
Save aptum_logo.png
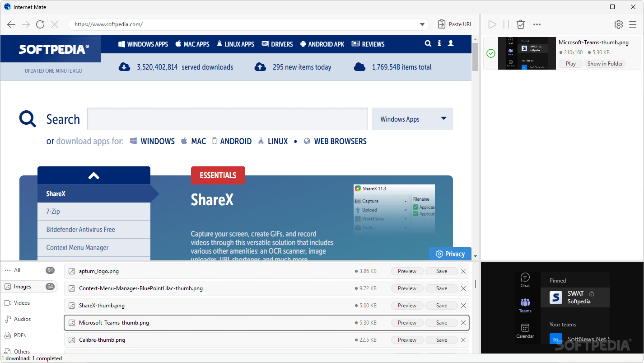pos(442,271)
